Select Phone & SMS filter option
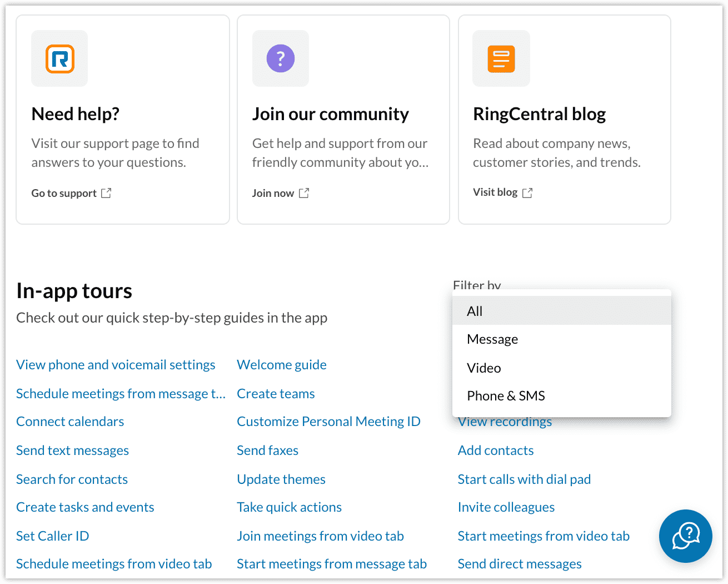This screenshot has height=584, width=728. 506,395
